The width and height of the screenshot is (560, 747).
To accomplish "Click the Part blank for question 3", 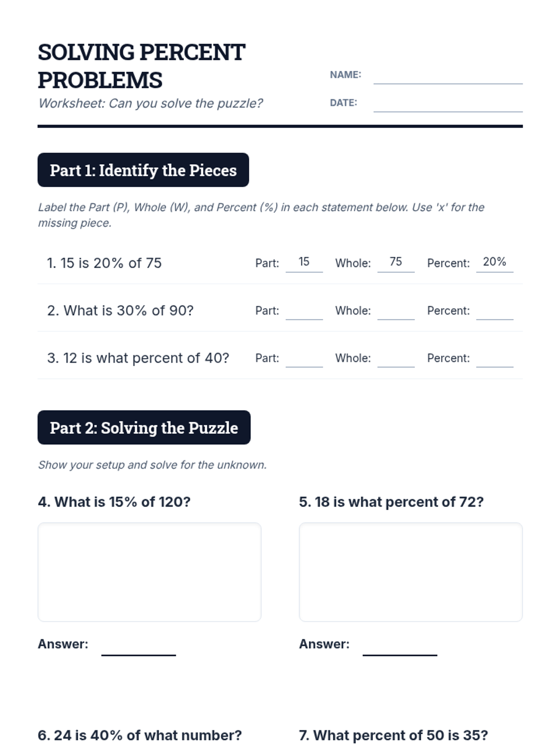I will pyautogui.click(x=304, y=359).
